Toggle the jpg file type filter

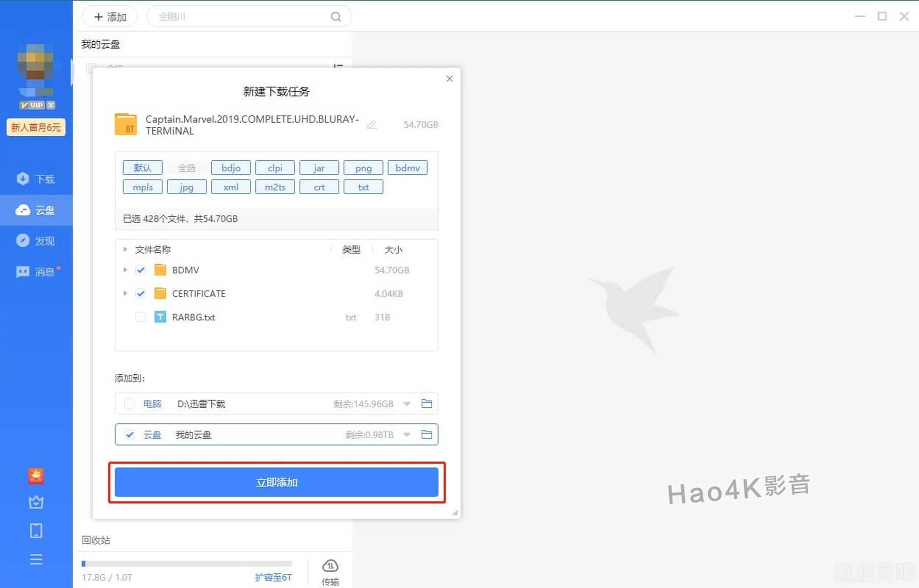pos(186,187)
